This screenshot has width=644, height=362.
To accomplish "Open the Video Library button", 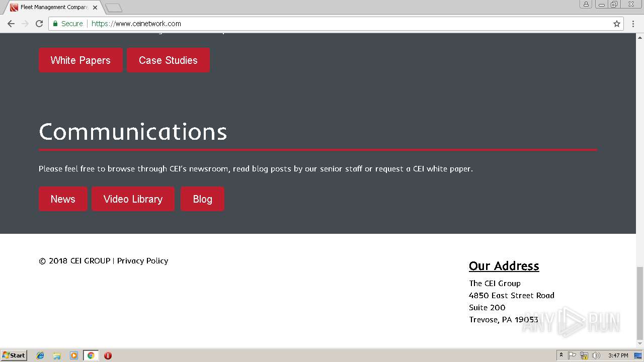I will tap(133, 199).
